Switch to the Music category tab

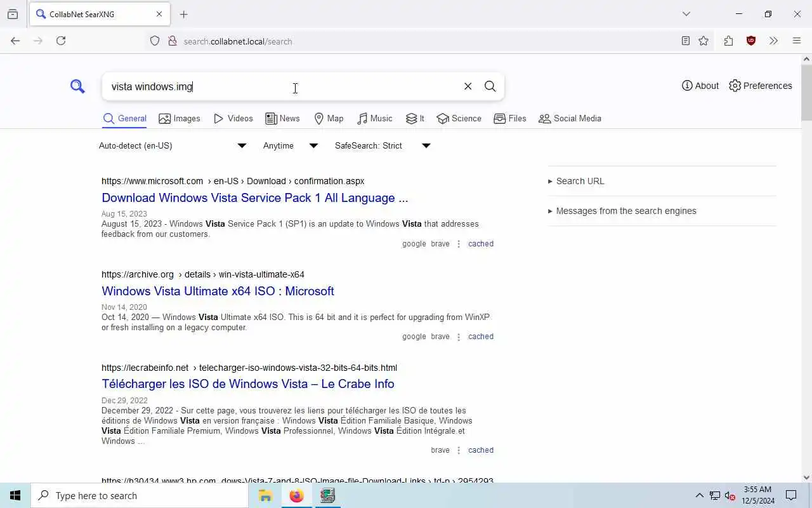[x=375, y=118]
